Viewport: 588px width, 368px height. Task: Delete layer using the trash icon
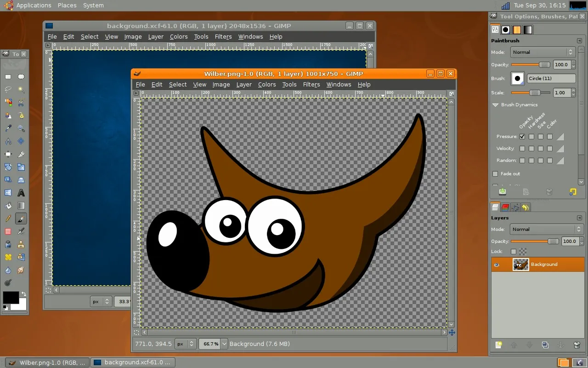pos(577,345)
